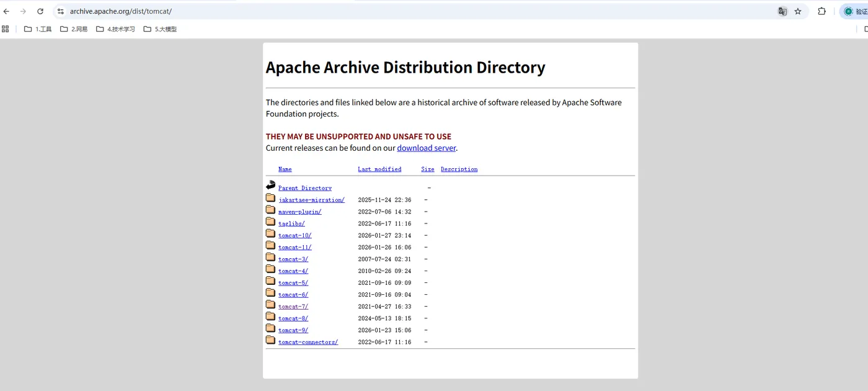Click the date 2026-01-23 15:06
Viewport: 868px width, 391px height.
(x=384, y=330)
